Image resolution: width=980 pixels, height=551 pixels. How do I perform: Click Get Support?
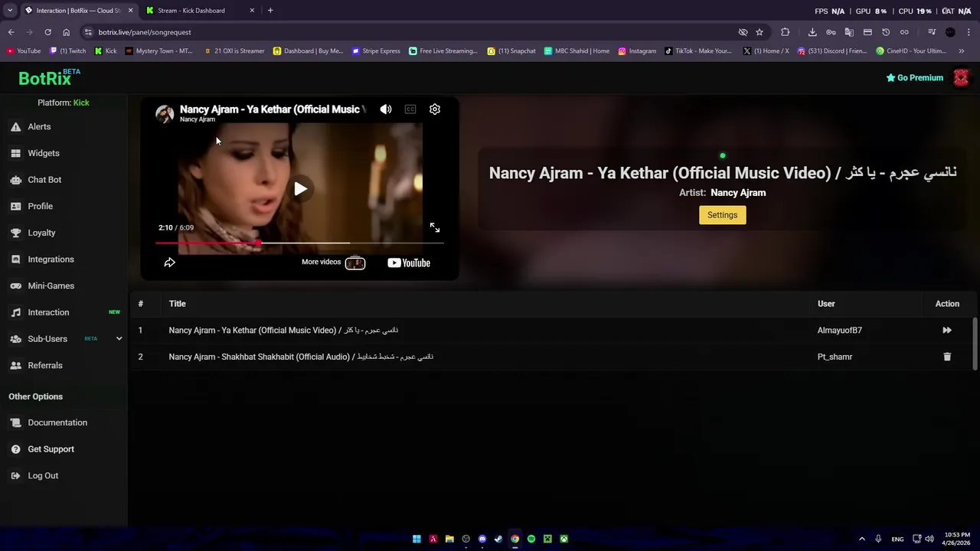point(51,449)
